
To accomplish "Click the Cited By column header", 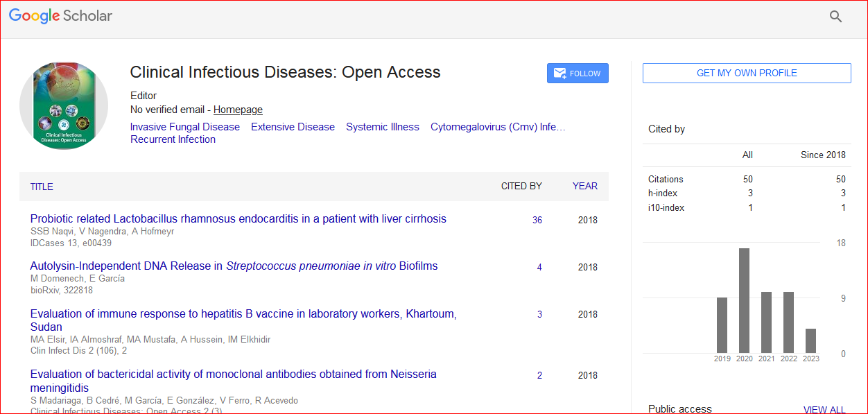I will [x=521, y=186].
